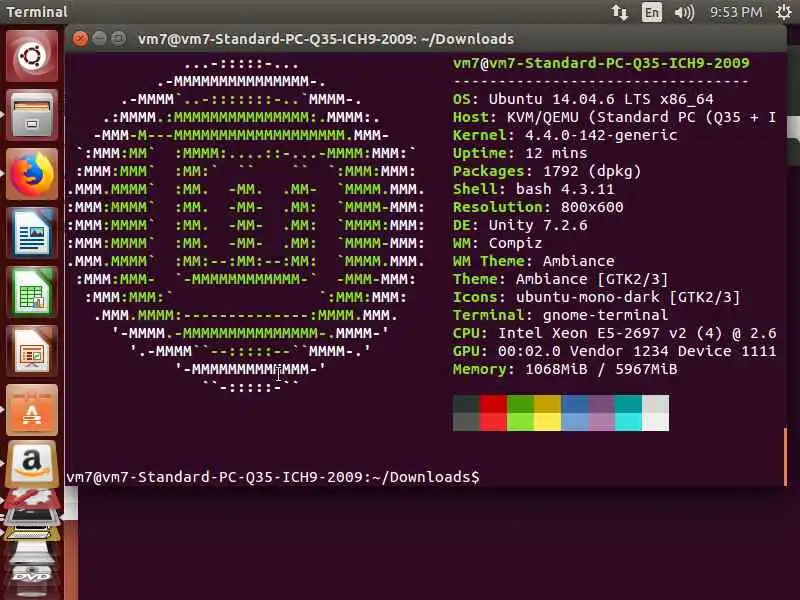
Task: Launch Ubuntu Software Center icon
Action: [32, 410]
